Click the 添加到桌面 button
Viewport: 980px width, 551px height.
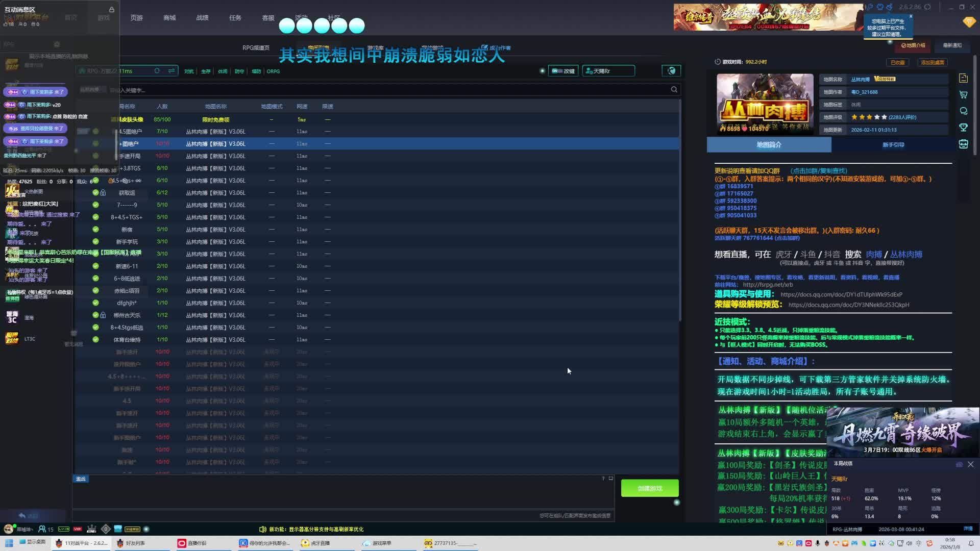[932, 62]
